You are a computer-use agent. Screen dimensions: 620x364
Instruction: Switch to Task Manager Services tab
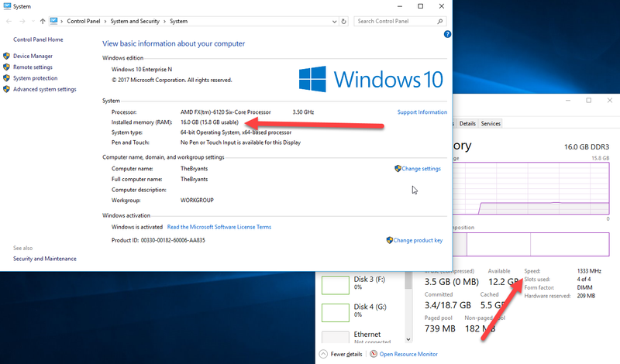pyautogui.click(x=491, y=123)
